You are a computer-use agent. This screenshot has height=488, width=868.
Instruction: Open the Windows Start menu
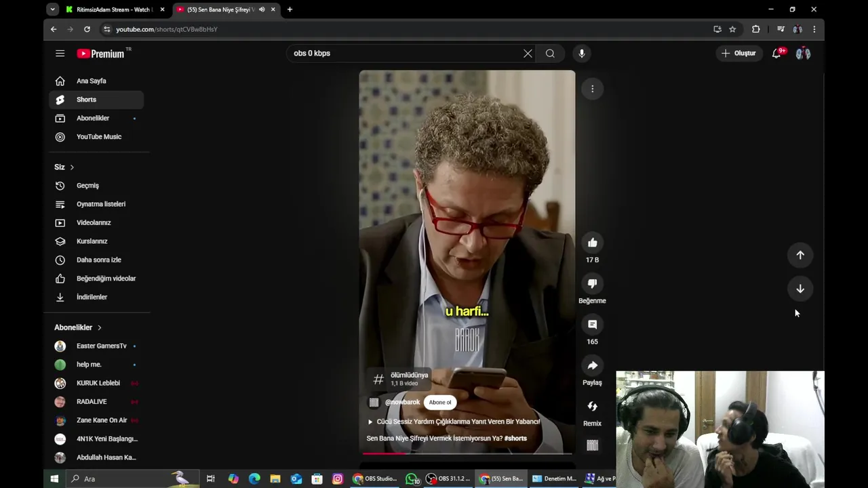click(x=54, y=479)
